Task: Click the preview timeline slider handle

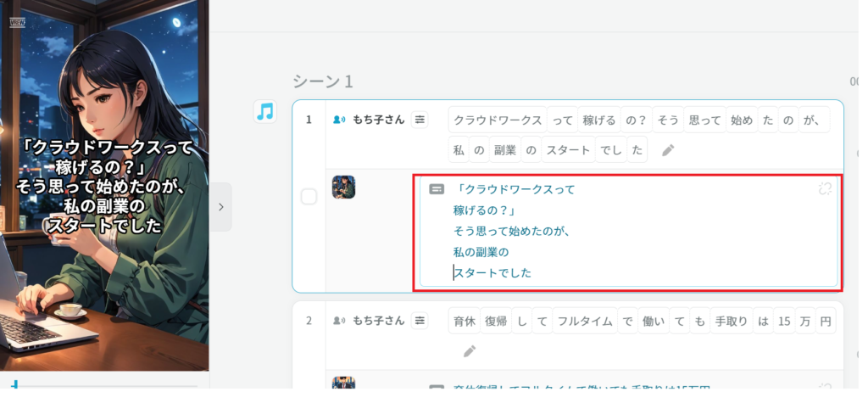Action: point(14,385)
